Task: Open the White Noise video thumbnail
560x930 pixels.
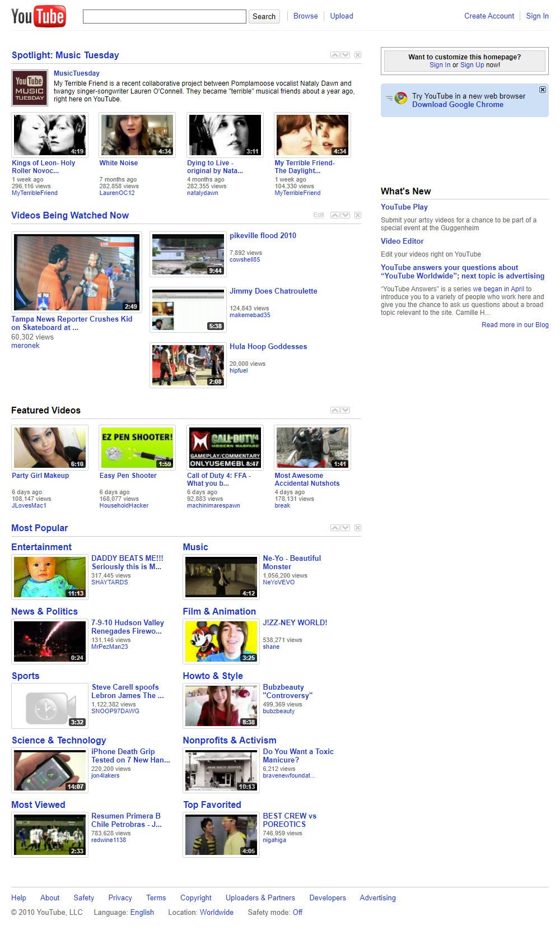Action: (137, 135)
